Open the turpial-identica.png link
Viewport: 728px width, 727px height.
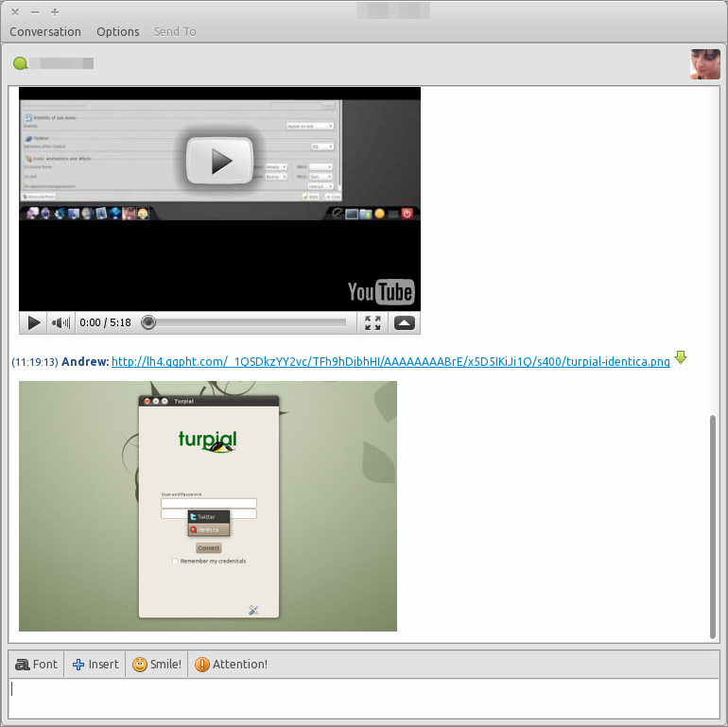click(390, 362)
